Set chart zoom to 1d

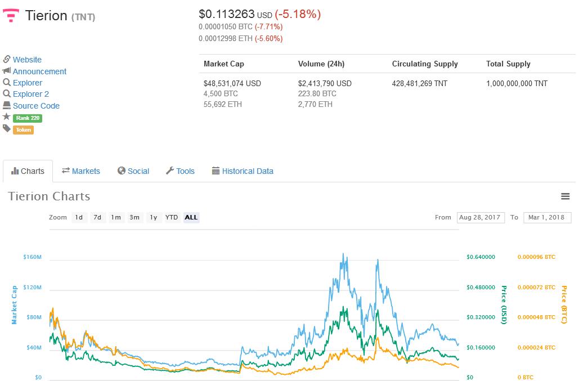click(79, 217)
